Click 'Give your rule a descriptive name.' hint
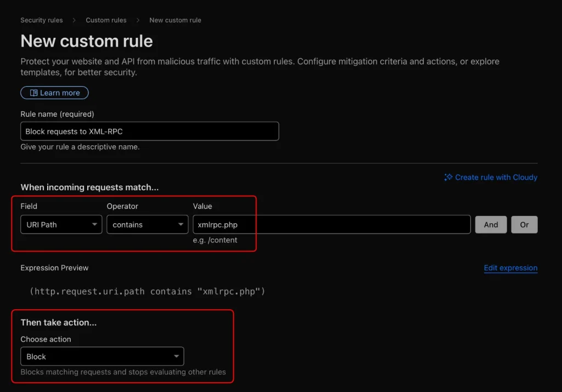 tap(80, 147)
